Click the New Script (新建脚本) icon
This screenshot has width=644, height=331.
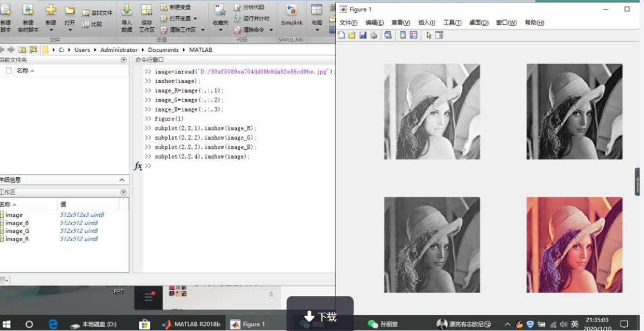pyautogui.click(x=6, y=10)
